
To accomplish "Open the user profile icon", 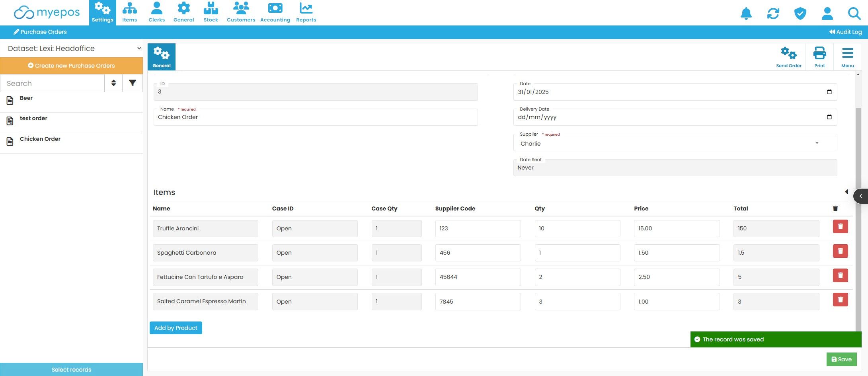I will (827, 14).
